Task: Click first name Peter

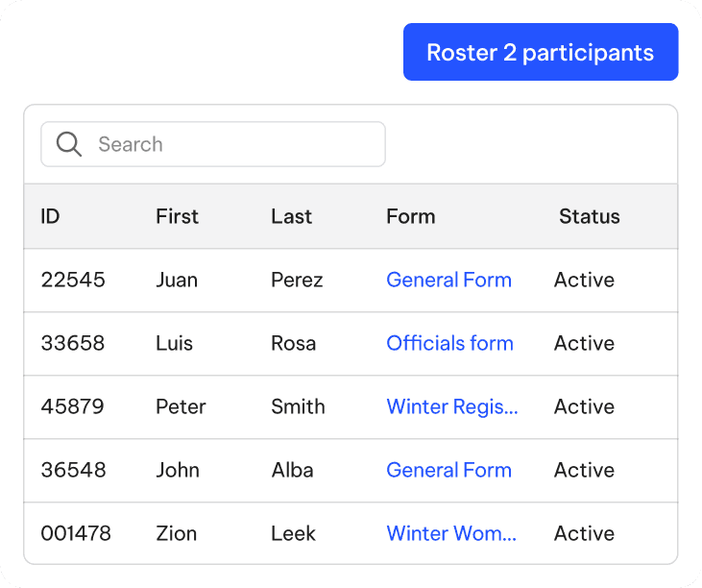Action: (x=181, y=406)
